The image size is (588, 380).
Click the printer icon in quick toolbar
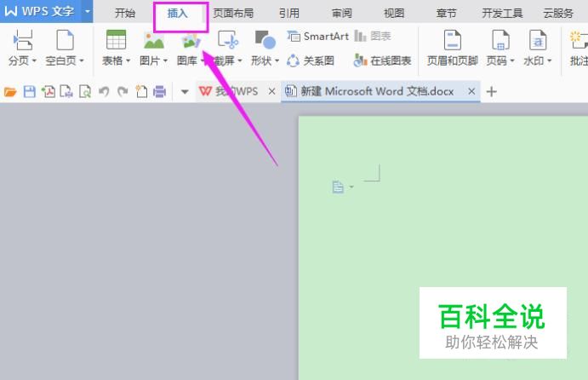[159, 91]
